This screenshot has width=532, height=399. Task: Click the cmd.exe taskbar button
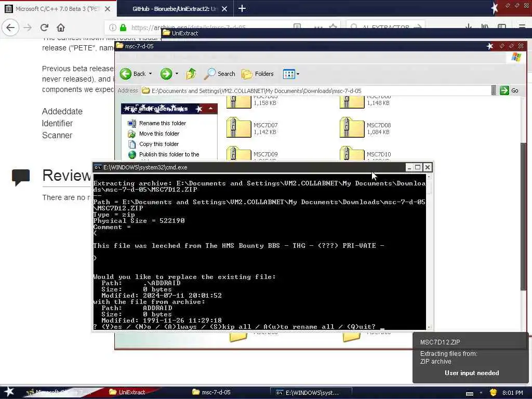point(312,393)
